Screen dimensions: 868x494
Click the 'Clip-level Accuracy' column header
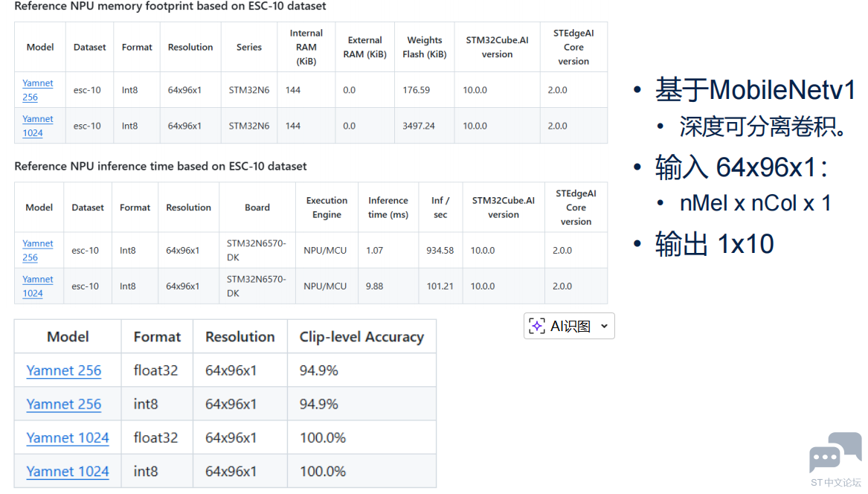361,337
